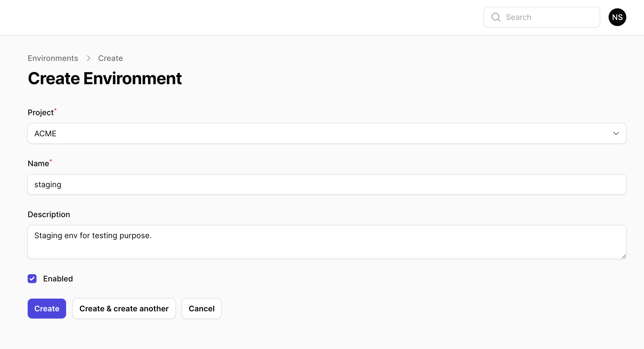Grab the Description textarea resize handle

pyautogui.click(x=624, y=256)
